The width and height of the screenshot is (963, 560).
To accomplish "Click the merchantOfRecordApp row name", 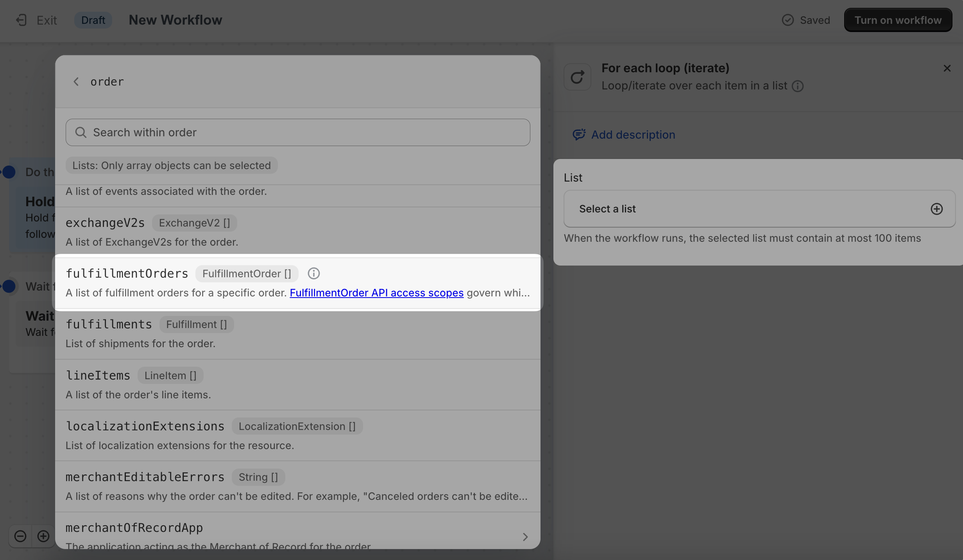I will click(x=134, y=528).
